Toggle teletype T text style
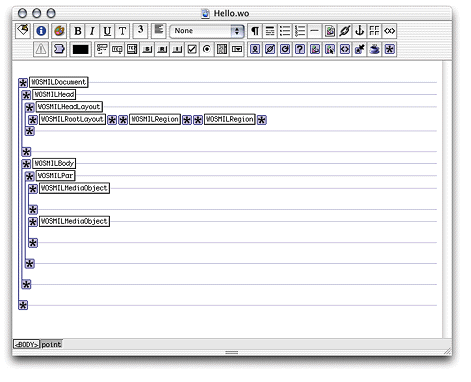The image size is (471, 382). 122,31
